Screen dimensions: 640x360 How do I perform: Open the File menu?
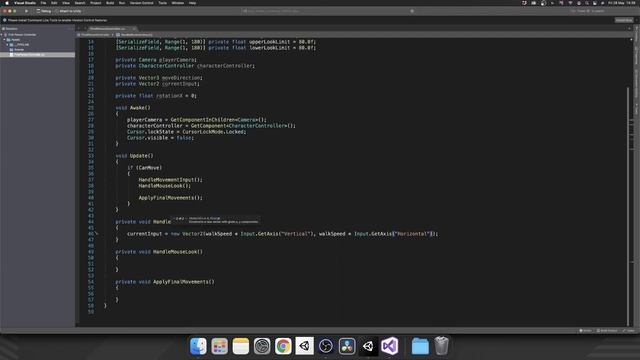(x=43, y=3)
